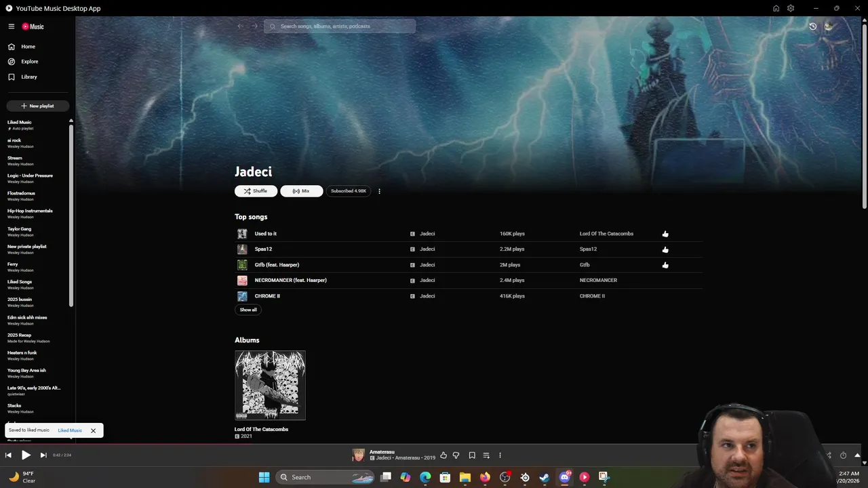Image resolution: width=868 pixels, height=488 pixels.
Task: Open Steam from taskbar
Action: point(544,477)
